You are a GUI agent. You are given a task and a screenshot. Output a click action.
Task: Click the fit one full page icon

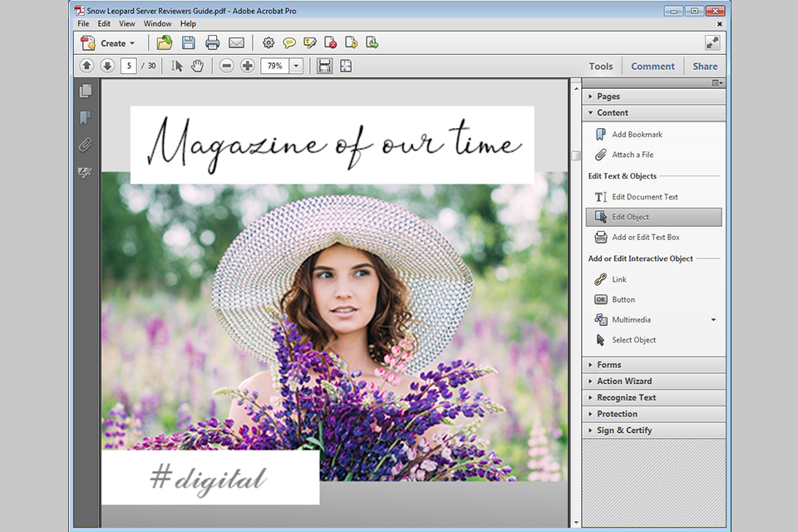[346, 66]
